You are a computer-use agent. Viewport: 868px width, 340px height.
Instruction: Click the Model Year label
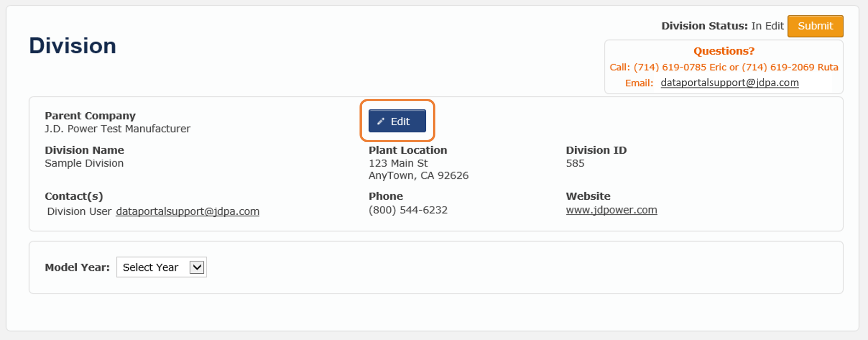(x=77, y=267)
